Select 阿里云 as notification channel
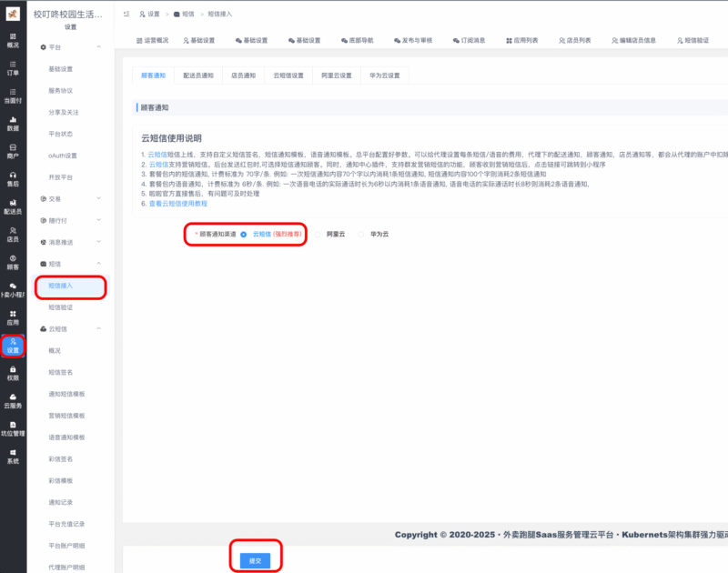Screen dimensions: 728x573 [319, 234]
